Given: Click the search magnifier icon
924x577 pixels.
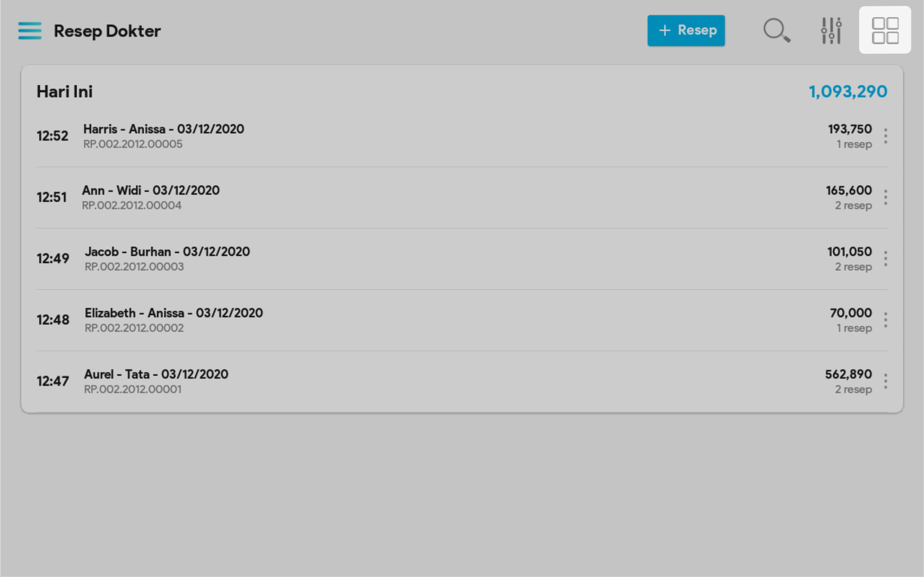Looking at the screenshot, I should 776,30.
